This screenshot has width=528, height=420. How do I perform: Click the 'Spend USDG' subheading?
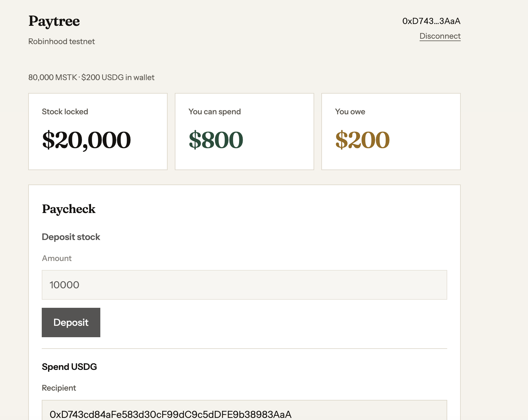click(x=69, y=367)
